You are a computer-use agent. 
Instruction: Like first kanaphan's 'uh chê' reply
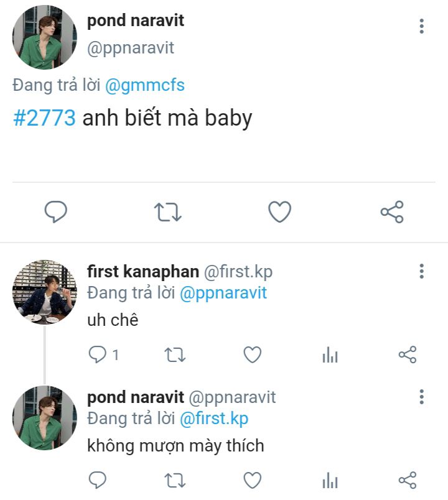252,355
